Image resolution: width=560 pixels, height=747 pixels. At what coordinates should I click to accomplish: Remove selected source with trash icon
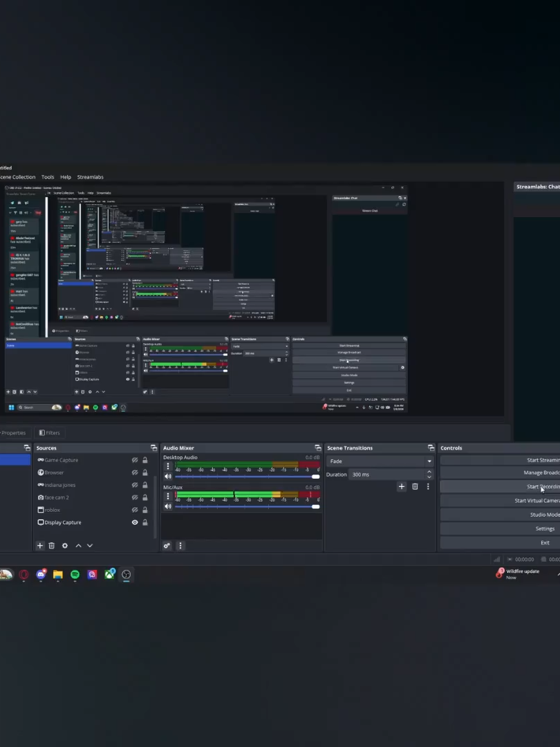pos(51,546)
